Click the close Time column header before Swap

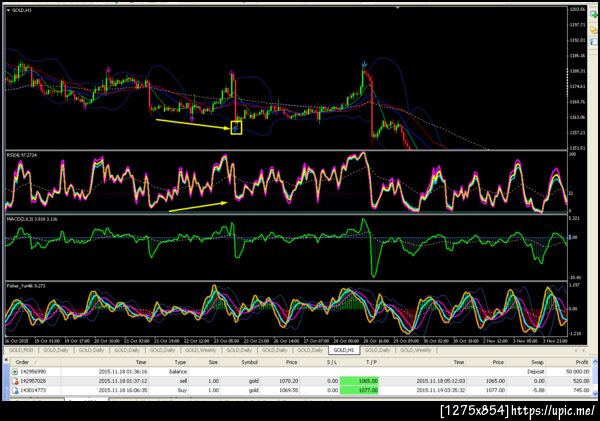(459, 362)
